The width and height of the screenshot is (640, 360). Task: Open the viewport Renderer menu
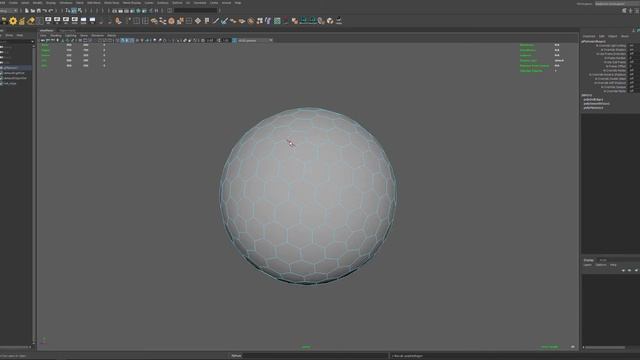click(x=98, y=36)
